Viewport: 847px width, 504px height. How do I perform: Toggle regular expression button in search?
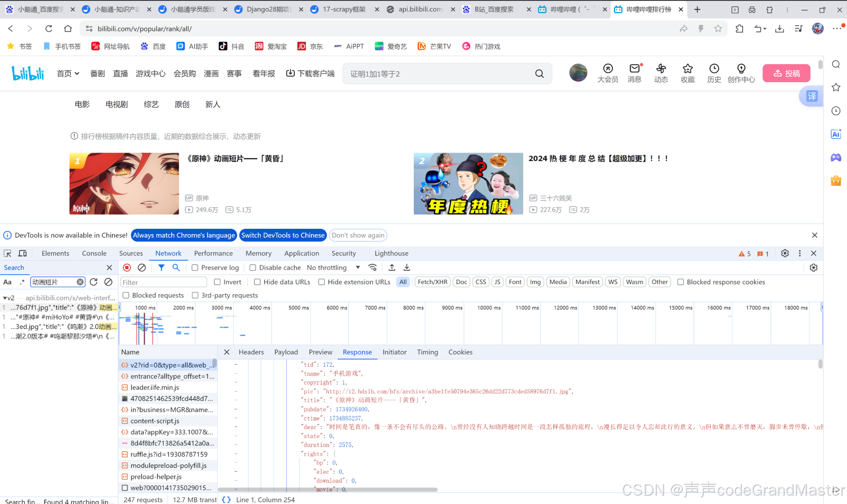22,282
